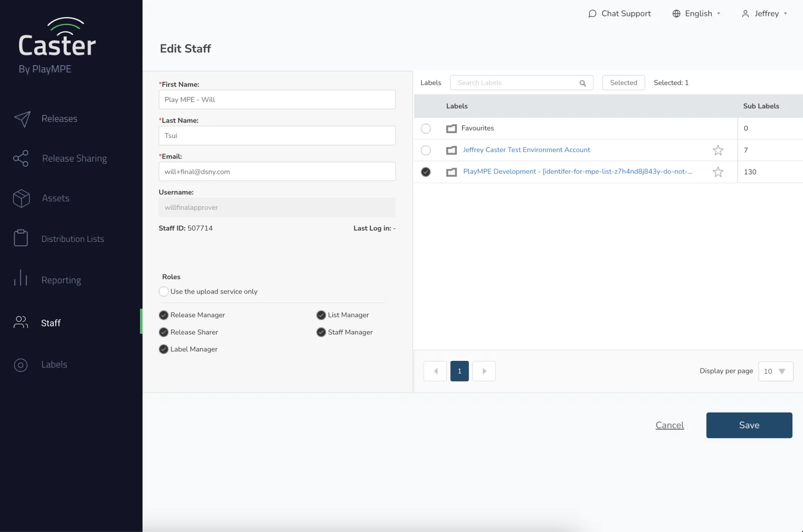803x532 pixels.
Task: Select the Release Sharing sidebar icon
Action: tap(21, 159)
